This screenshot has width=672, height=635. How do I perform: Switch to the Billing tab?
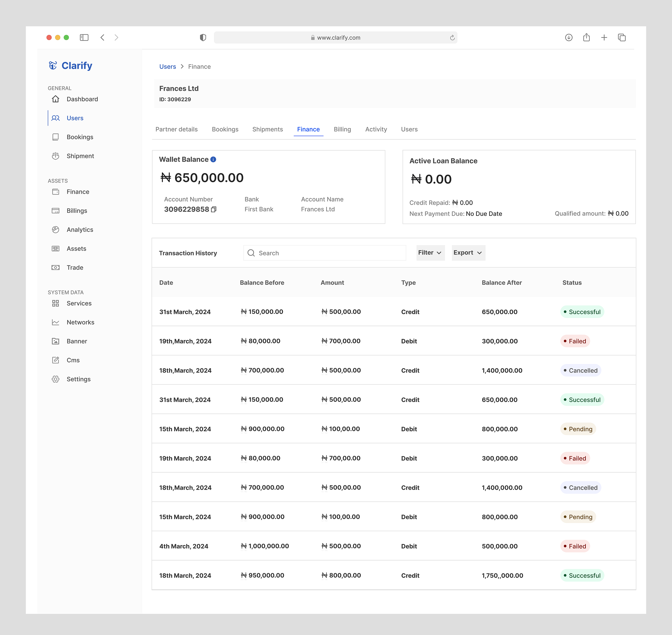pos(342,129)
